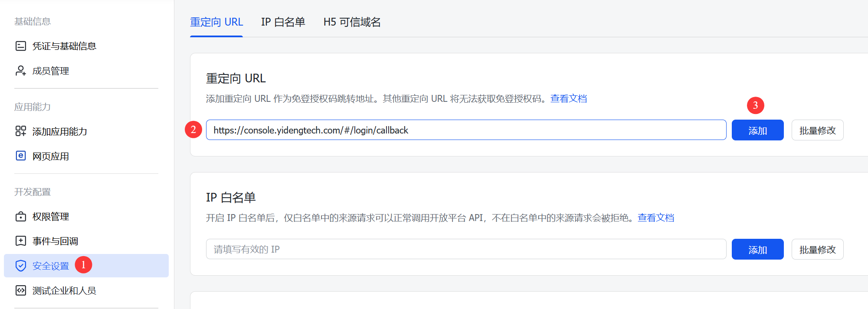Open 查看文档 link under 重定向 URL heading
The height and width of the screenshot is (309, 868).
pyautogui.click(x=568, y=99)
